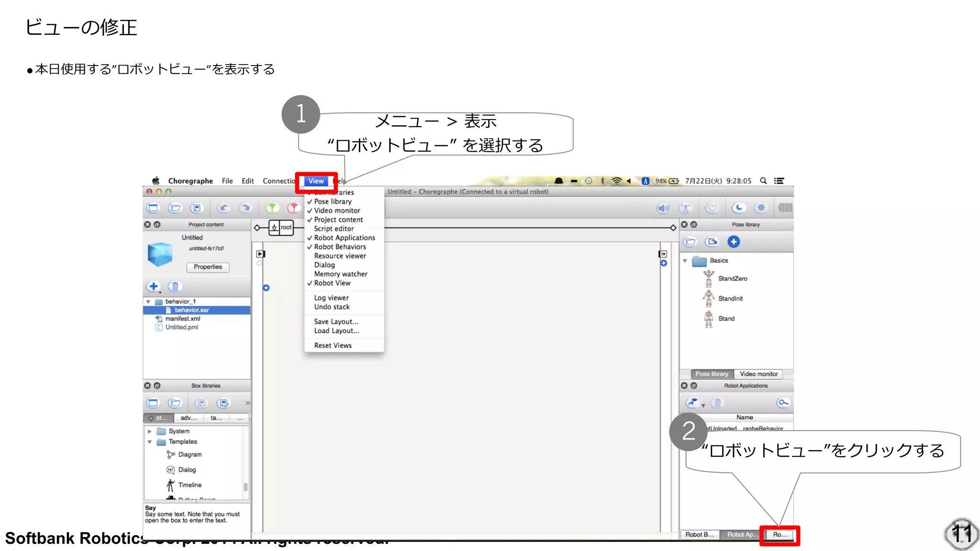This screenshot has width=980, height=551.
Task: Click the trash icon in Robot Applications
Action: 717,403
